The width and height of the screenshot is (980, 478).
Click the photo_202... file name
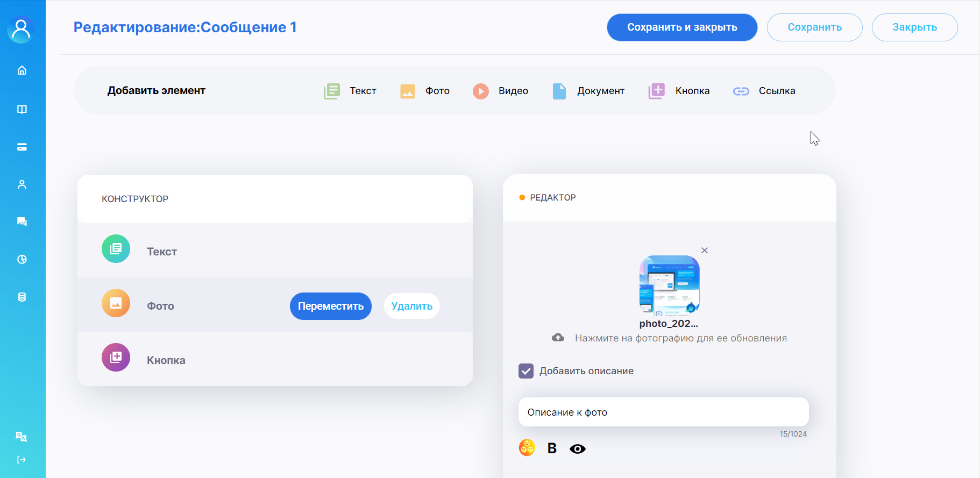coord(669,324)
